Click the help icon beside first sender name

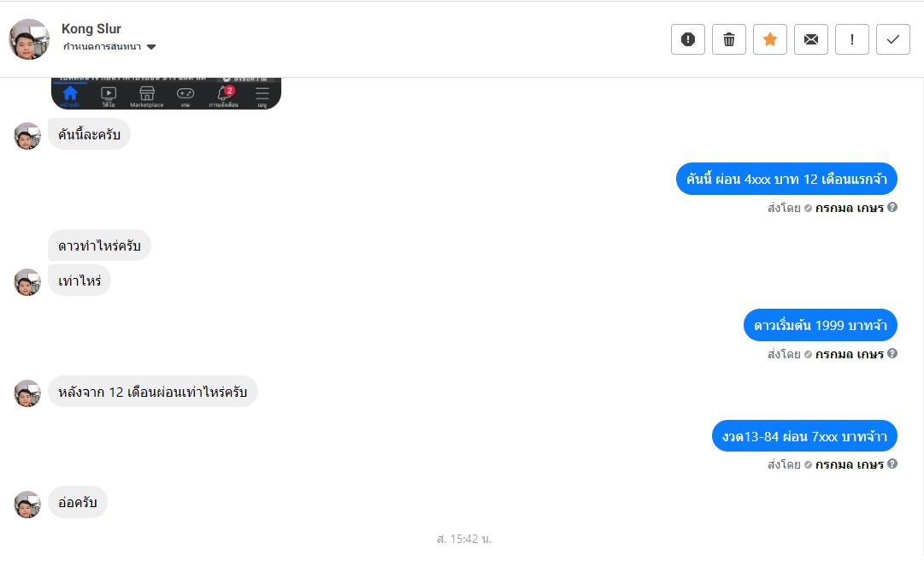coord(892,208)
